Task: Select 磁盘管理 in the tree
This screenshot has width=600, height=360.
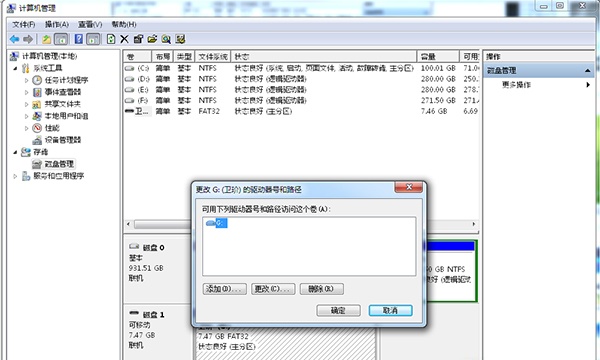Action: pos(59,164)
